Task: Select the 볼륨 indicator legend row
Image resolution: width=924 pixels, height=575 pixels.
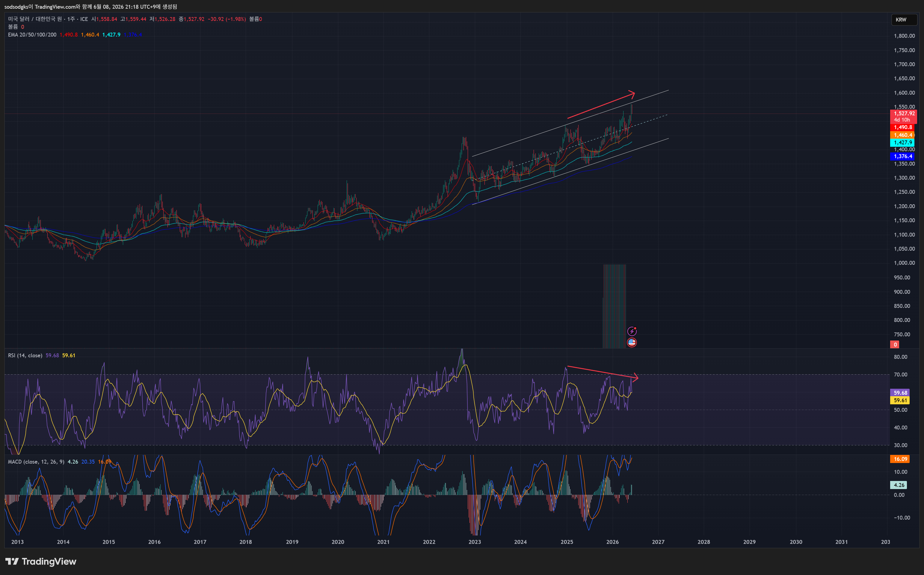Action: (16, 27)
